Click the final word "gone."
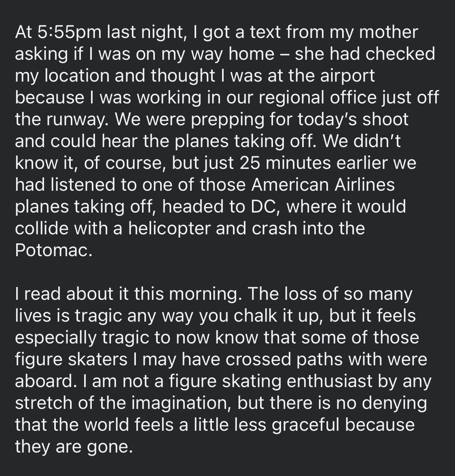 pos(110,447)
